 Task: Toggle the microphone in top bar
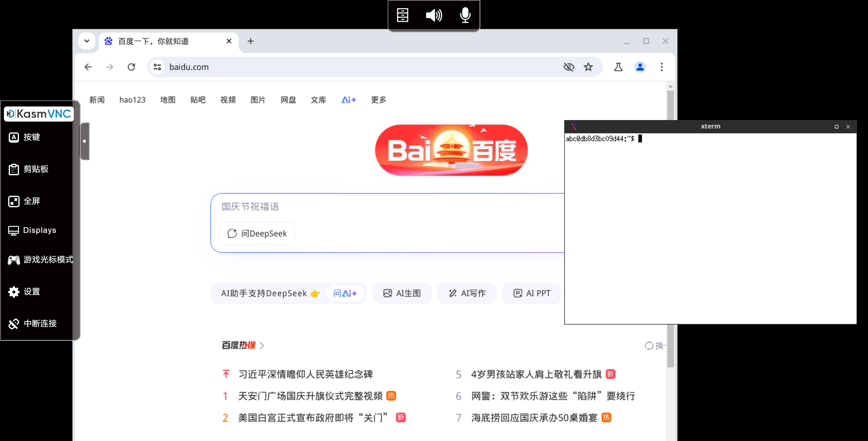point(465,15)
